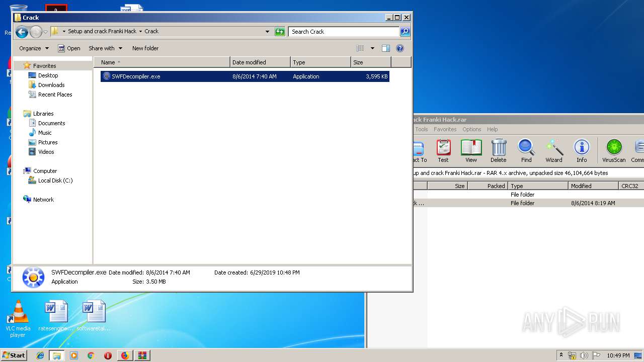
Task: Open the Favorites menu in WinRAR
Action: [445, 129]
